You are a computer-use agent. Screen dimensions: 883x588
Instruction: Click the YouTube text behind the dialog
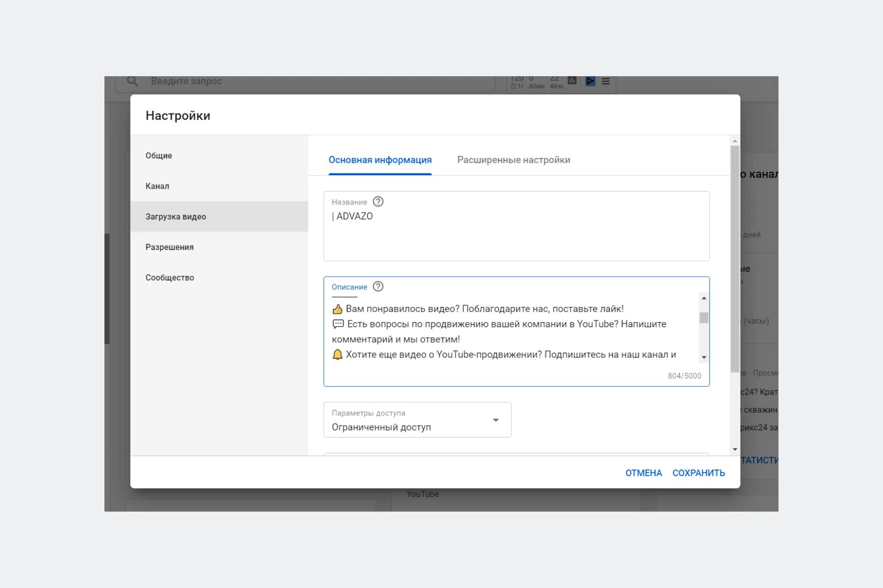423,494
